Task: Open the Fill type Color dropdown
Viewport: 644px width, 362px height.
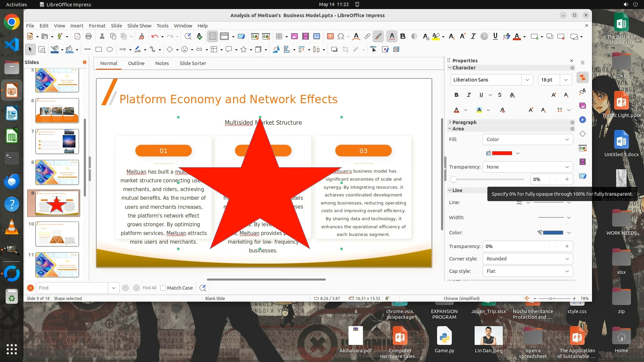Action: [x=527, y=139]
